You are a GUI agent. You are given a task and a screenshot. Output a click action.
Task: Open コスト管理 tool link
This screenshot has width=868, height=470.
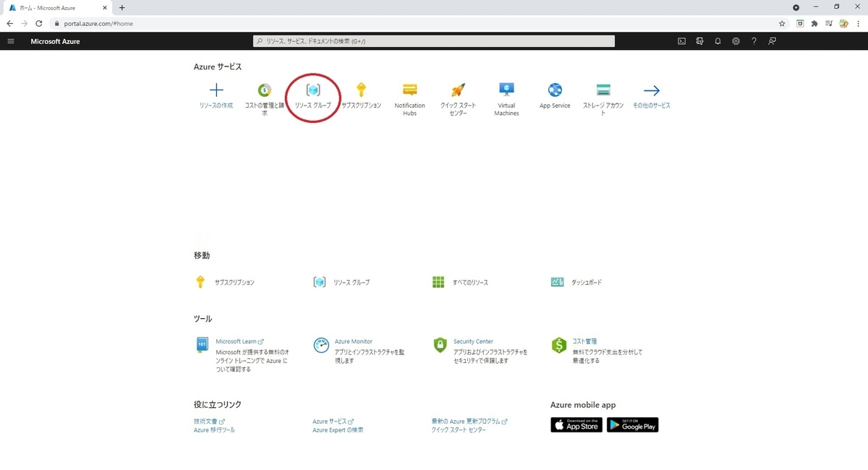[x=584, y=341]
